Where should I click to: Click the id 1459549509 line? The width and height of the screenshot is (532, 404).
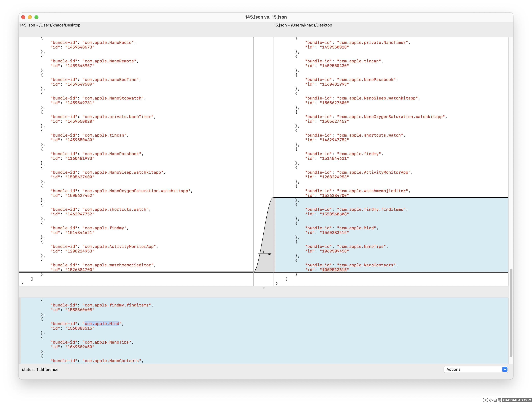[x=72, y=84]
